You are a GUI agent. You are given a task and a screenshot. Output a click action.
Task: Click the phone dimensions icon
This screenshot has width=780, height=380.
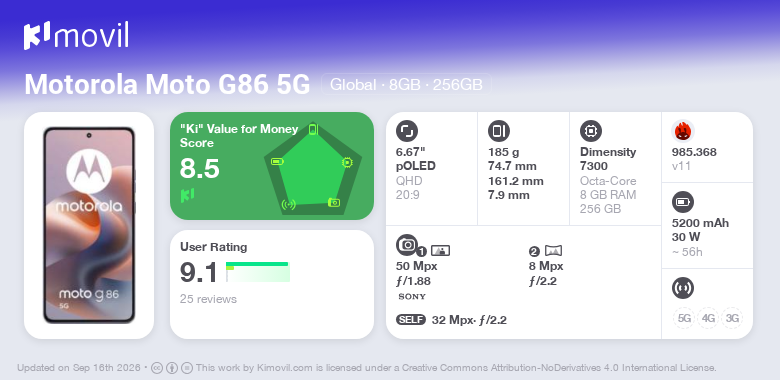click(x=498, y=131)
